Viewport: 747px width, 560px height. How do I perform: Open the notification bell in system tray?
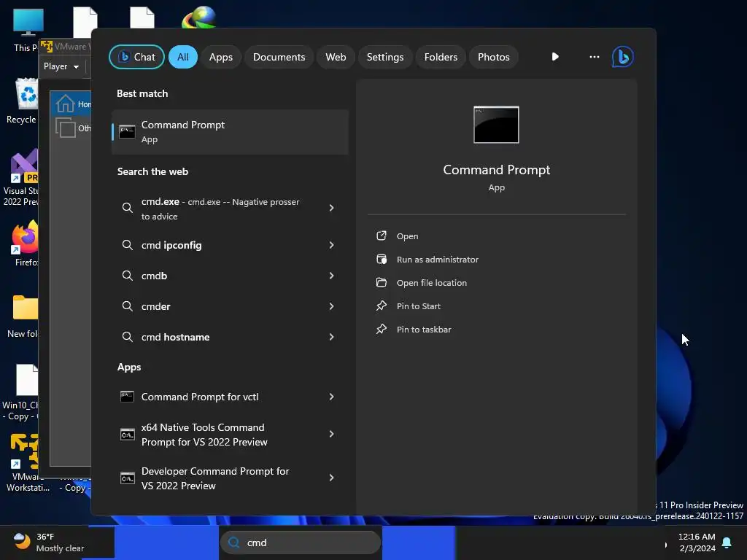(727, 542)
